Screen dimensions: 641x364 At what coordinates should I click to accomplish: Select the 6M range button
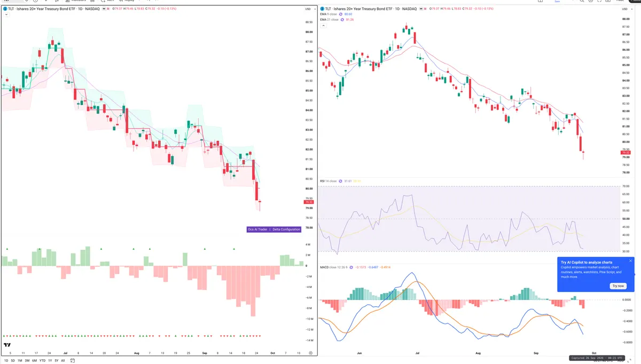(34, 360)
